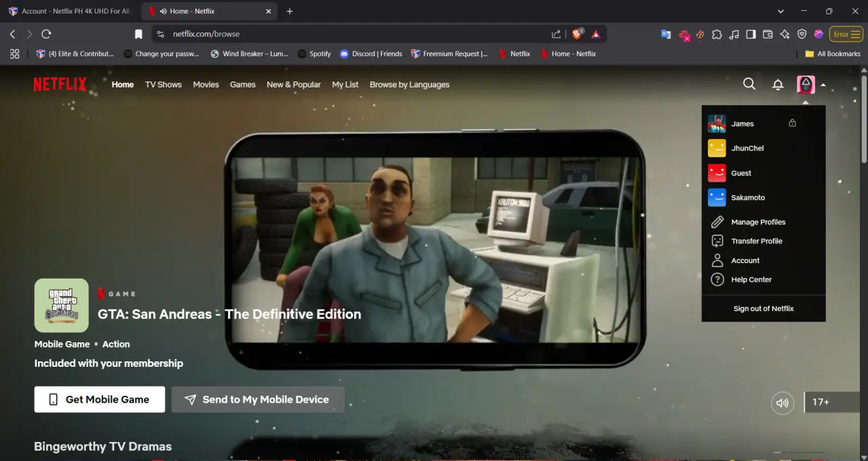Click the page vertical scrollbar

[864, 115]
